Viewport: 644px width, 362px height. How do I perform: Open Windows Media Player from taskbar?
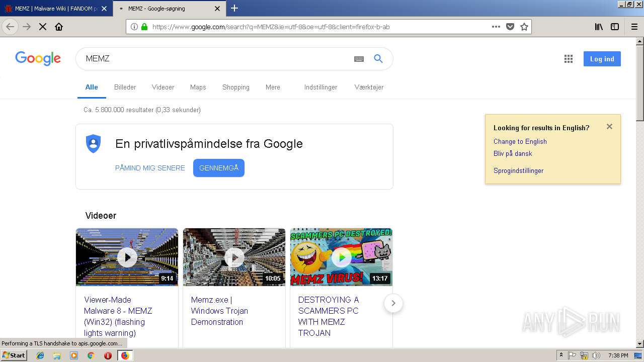click(74, 355)
